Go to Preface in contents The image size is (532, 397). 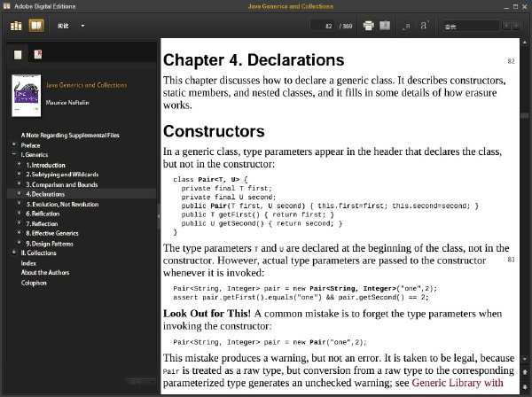pos(30,145)
